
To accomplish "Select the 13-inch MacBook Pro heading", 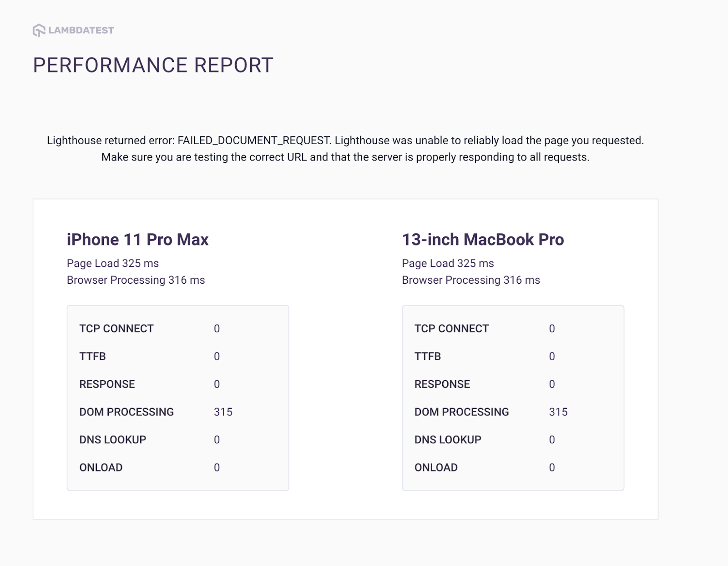I will (x=483, y=240).
